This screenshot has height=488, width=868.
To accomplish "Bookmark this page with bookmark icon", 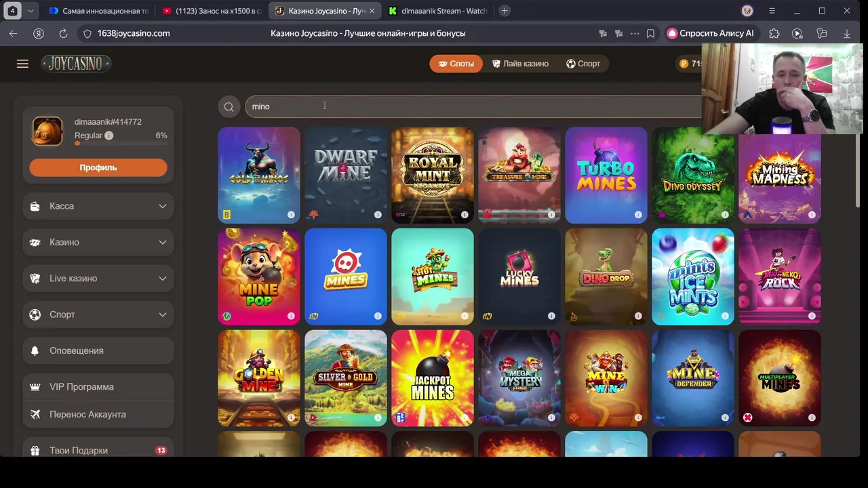I will point(650,33).
